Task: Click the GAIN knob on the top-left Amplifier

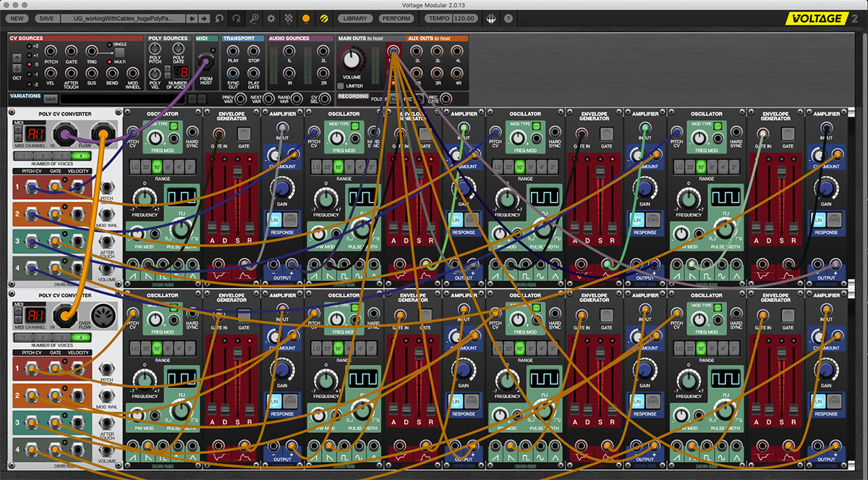Action: 283,190
